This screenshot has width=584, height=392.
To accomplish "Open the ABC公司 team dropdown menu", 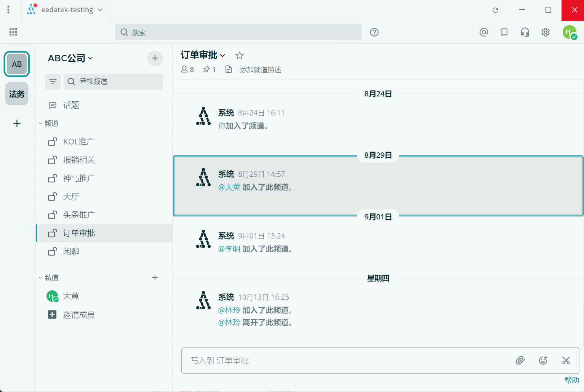I will [70, 58].
